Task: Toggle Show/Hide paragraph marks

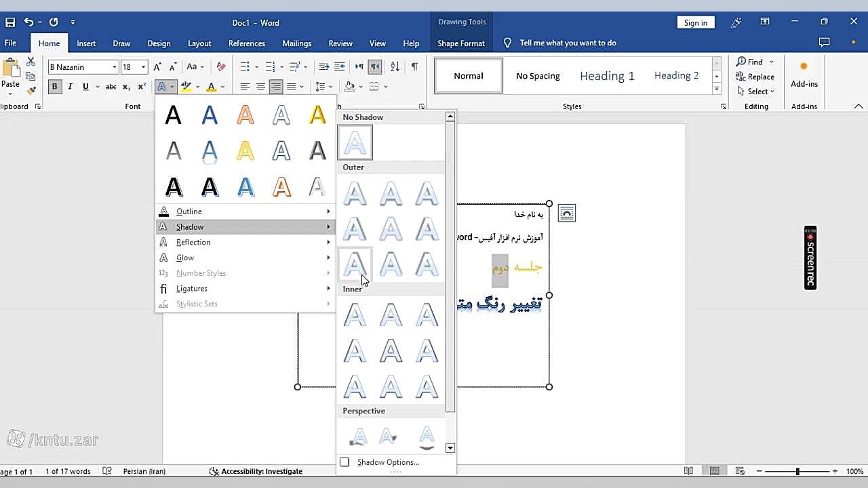Action: [x=414, y=66]
